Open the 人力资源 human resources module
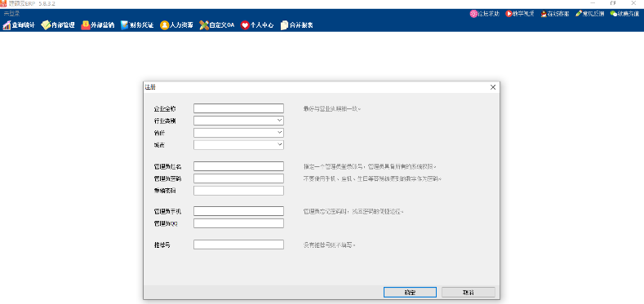The height and width of the screenshot is (304, 644). tap(176, 25)
